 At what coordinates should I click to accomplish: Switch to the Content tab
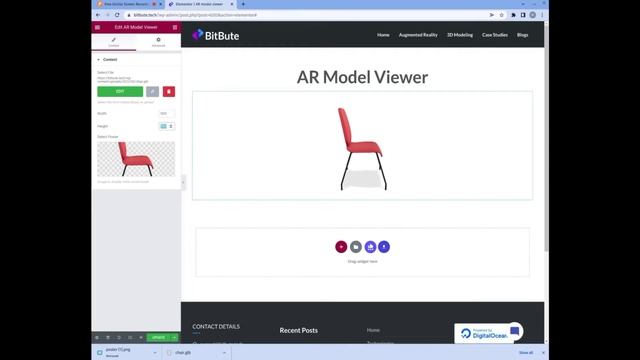(113, 42)
